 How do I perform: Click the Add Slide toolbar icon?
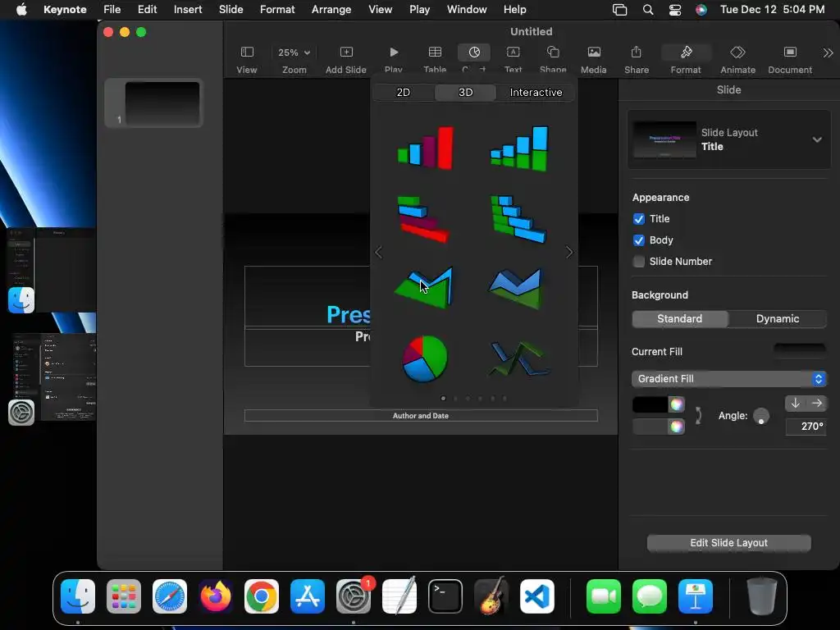pyautogui.click(x=346, y=52)
